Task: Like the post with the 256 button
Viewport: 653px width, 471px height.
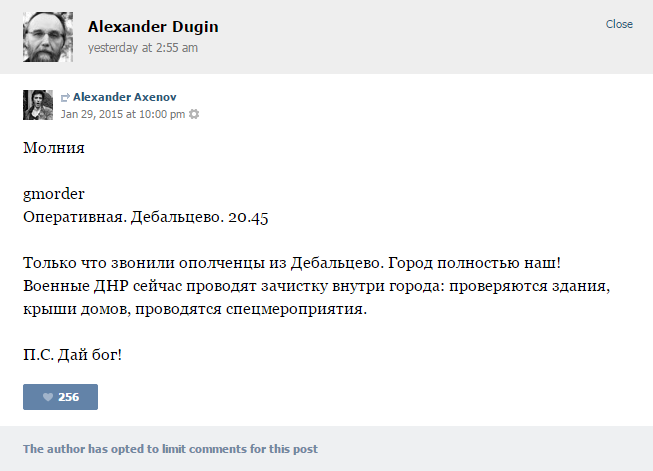Action: click(60, 397)
